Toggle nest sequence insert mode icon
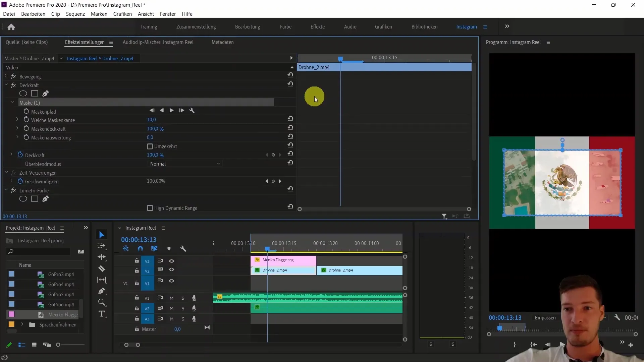 pos(126,248)
